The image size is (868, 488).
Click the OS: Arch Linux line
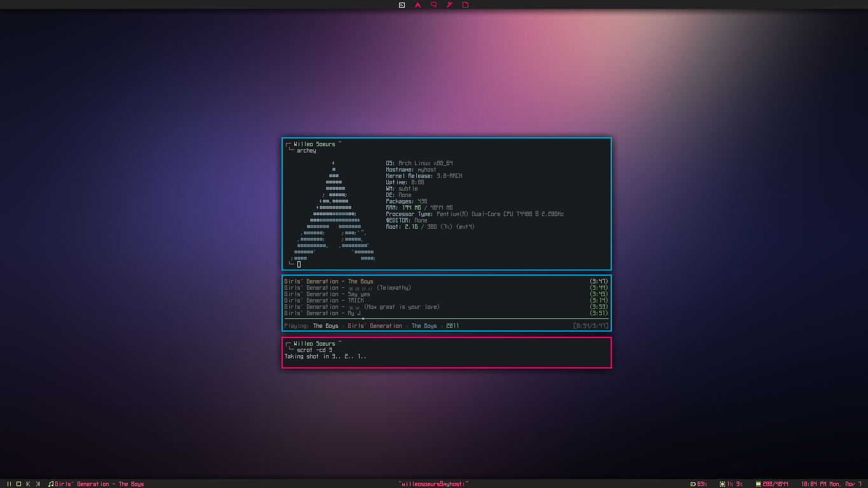coord(419,163)
